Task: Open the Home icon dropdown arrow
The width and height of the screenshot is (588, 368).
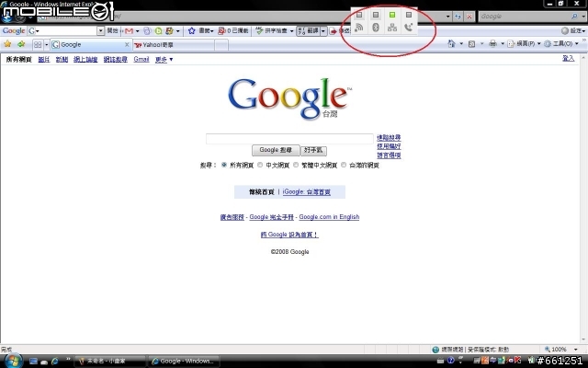Action: point(461,44)
